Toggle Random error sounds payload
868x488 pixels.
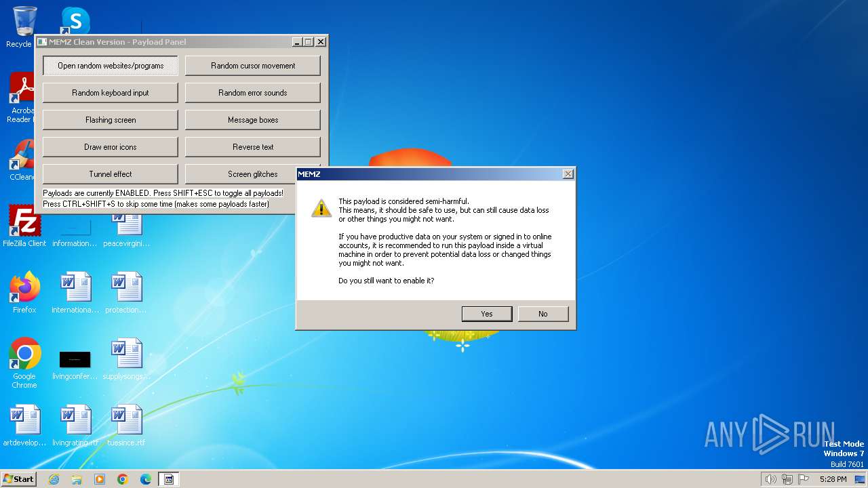(253, 93)
